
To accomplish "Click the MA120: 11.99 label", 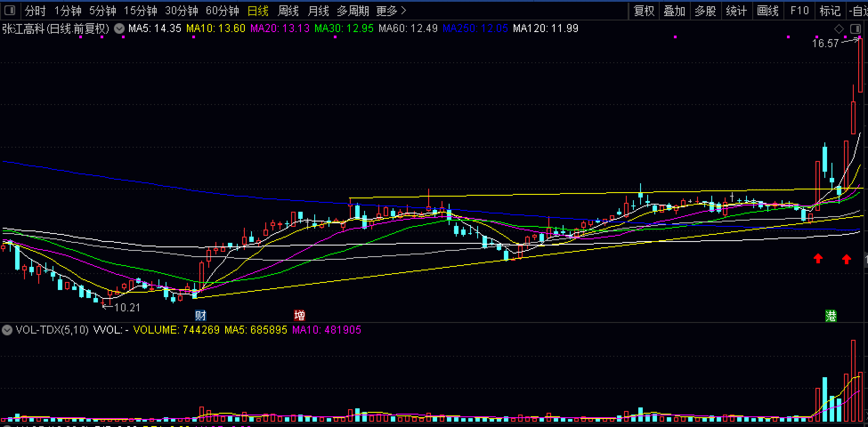I will coord(546,28).
